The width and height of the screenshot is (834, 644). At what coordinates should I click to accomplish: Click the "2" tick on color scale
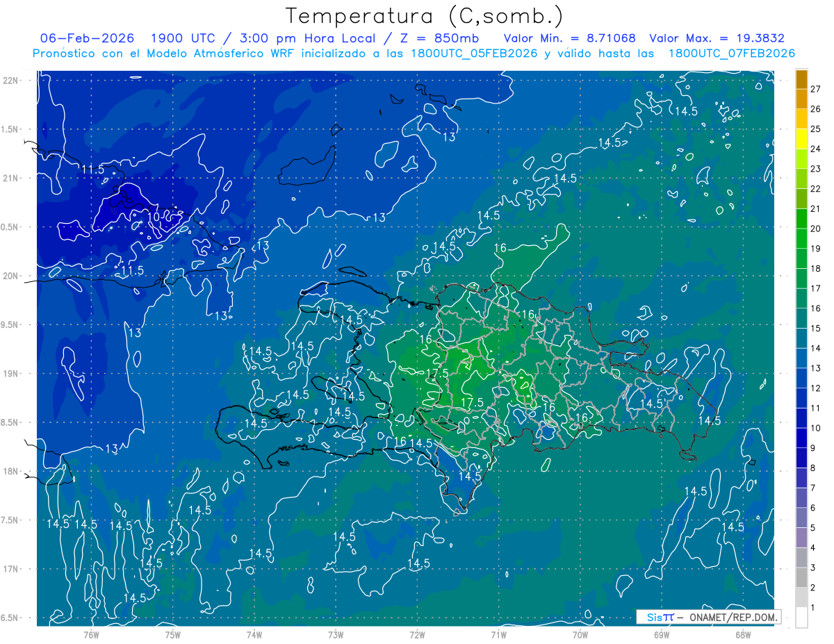[x=813, y=588]
